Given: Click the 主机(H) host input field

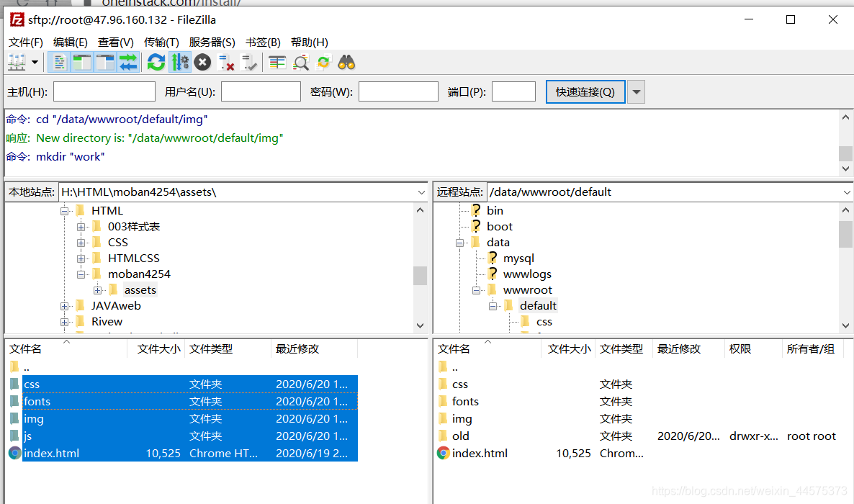Looking at the screenshot, I should (104, 91).
